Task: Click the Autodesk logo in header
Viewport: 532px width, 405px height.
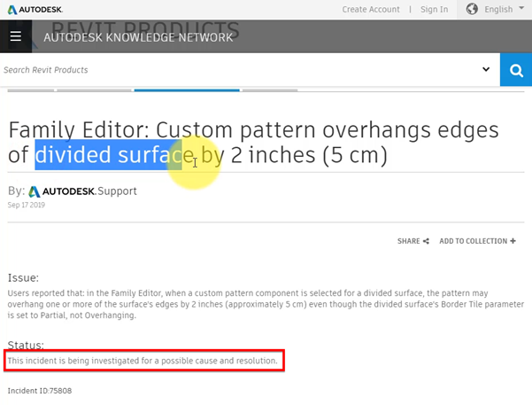Action: click(35, 10)
